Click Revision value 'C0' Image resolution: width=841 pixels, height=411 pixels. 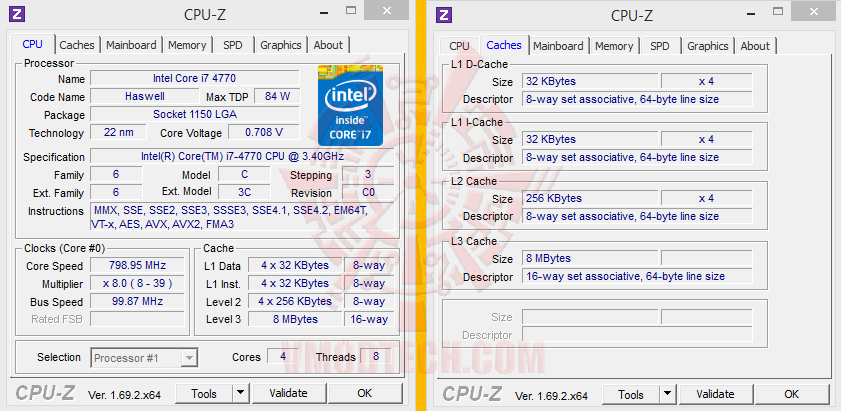pos(368,192)
